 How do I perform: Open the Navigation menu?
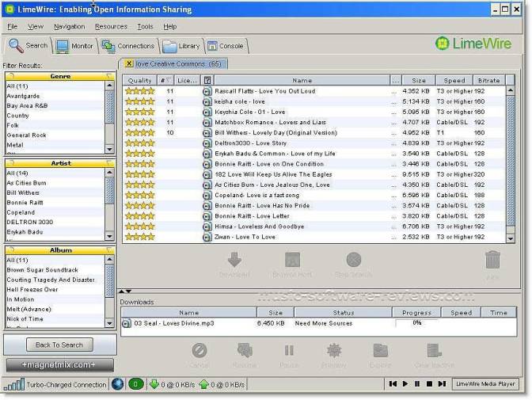69,26
